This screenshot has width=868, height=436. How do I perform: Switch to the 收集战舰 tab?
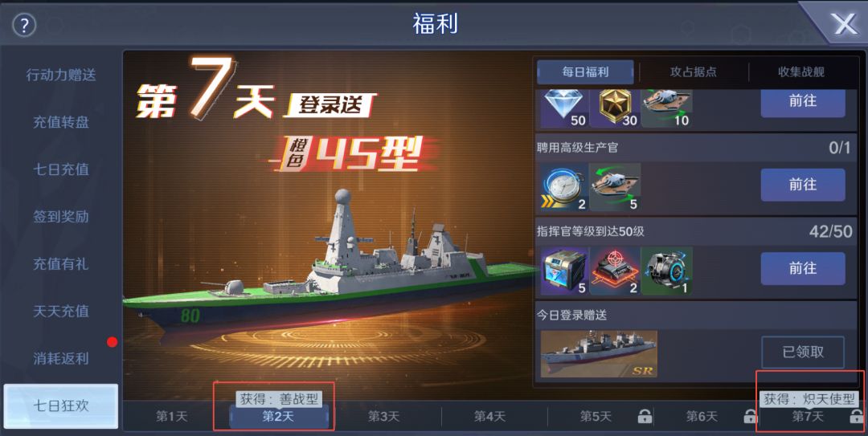point(801,72)
